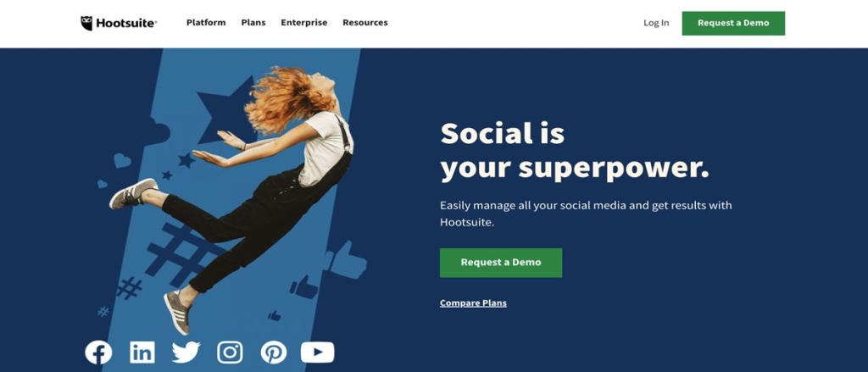The width and height of the screenshot is (868, 372).
Task: Open the YouTube play icon
Action: pyautogui.click(x=317, y=353)
